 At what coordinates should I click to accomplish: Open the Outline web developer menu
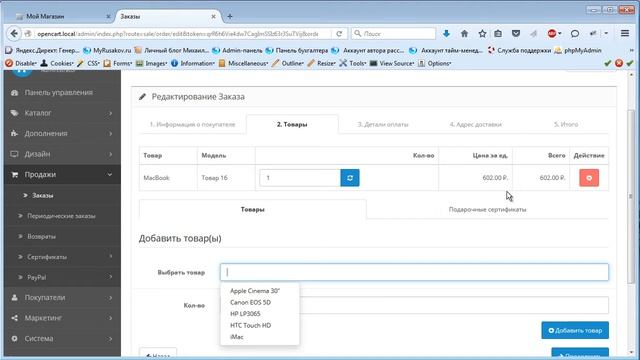pos(288,63)
